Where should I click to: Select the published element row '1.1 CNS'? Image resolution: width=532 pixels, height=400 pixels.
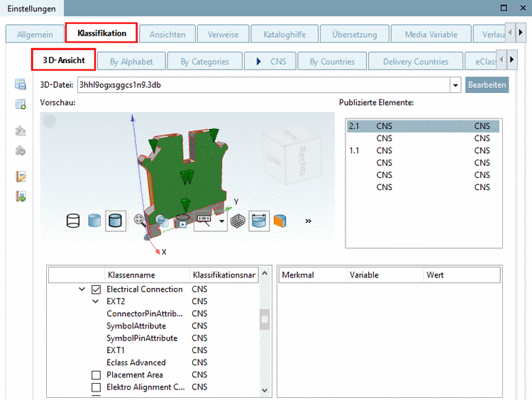click(x=423, y=150)
